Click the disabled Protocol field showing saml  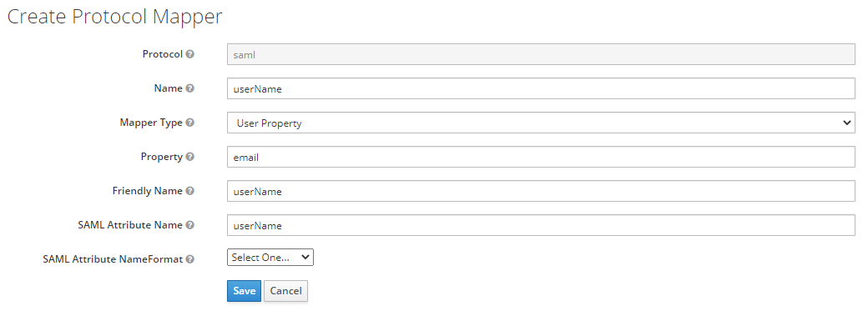pyautogui.click(x=541, y=54)
